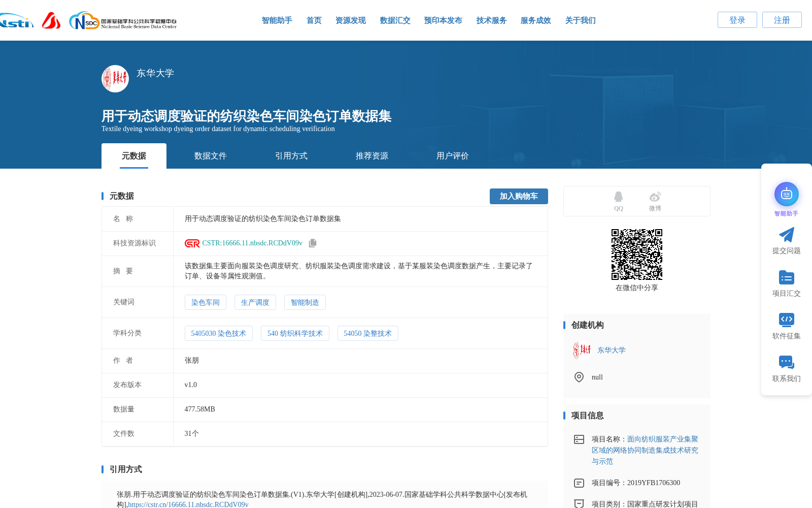This screenshot has height=508, width=812.
Task: Open the 面向纺织服装产业集聚区域 project name link
Action: [645, 450]
